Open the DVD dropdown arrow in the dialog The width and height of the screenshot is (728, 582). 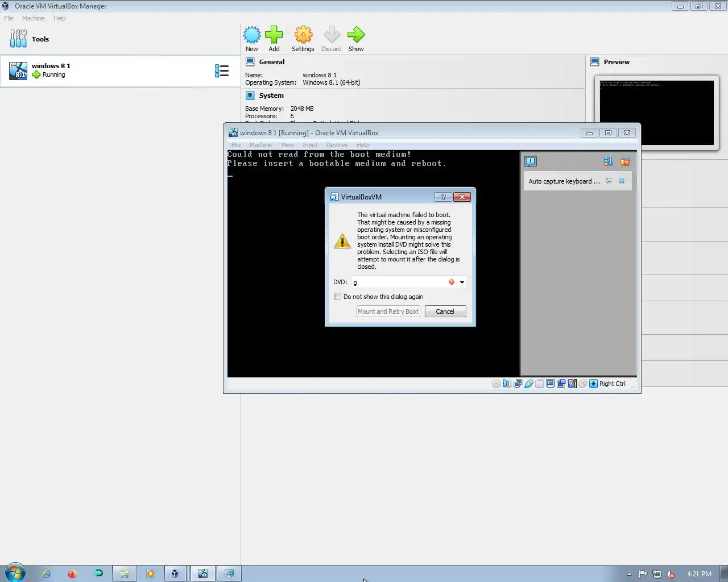click(462, 282)
